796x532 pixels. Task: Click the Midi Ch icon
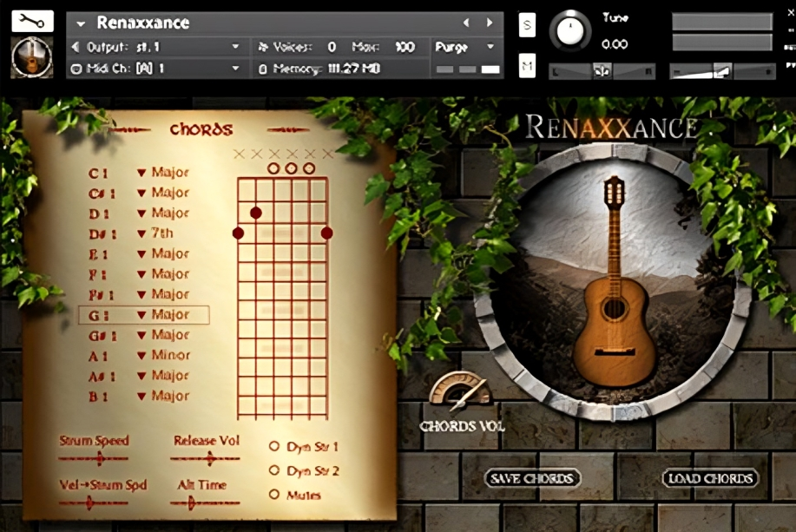[76, 69]
